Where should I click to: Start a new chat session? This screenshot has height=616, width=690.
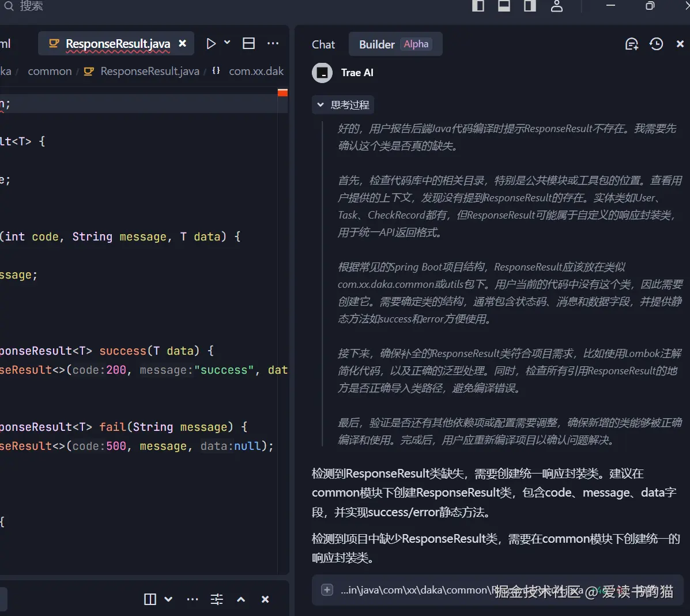(632, 44)
